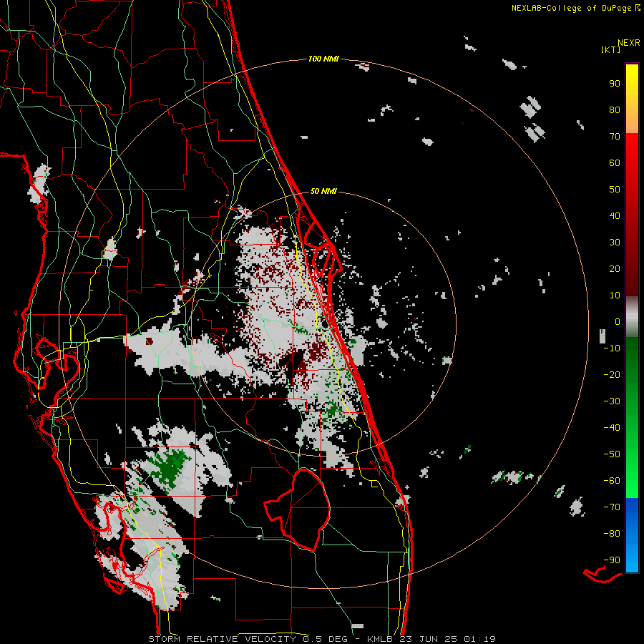Click the 01:19 timestamp
The image size is (644, 644).
point(479,639)
